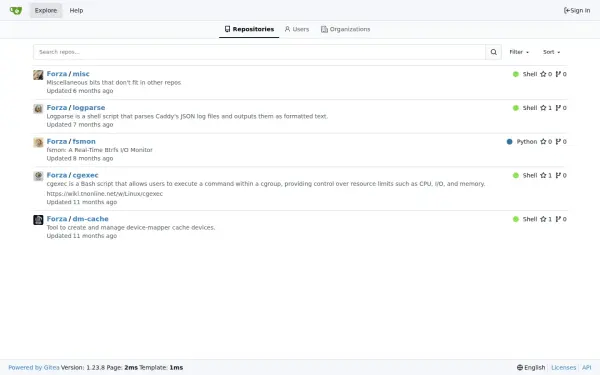Click the Shell language label for cgexec
Viewport: 600px width, 375px height.
(x=530, y=175)
